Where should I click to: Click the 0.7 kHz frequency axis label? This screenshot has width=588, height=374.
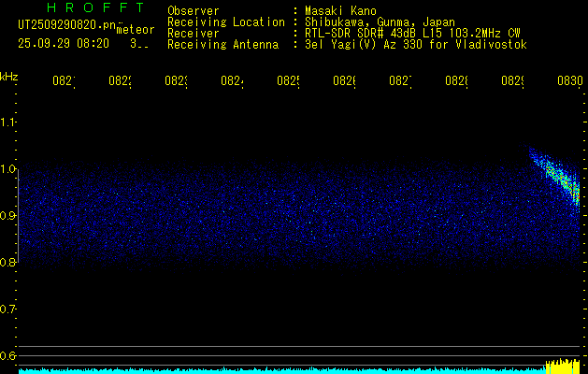(x=8, y=309)
